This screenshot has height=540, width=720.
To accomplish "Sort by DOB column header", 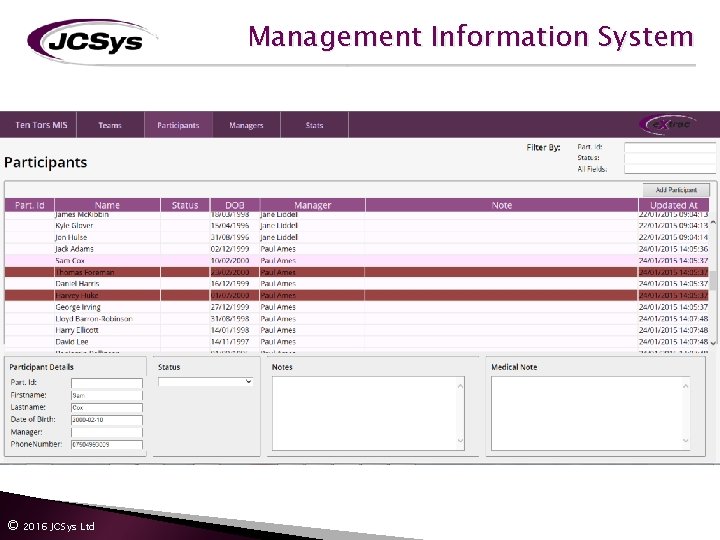I will [234, 205].
